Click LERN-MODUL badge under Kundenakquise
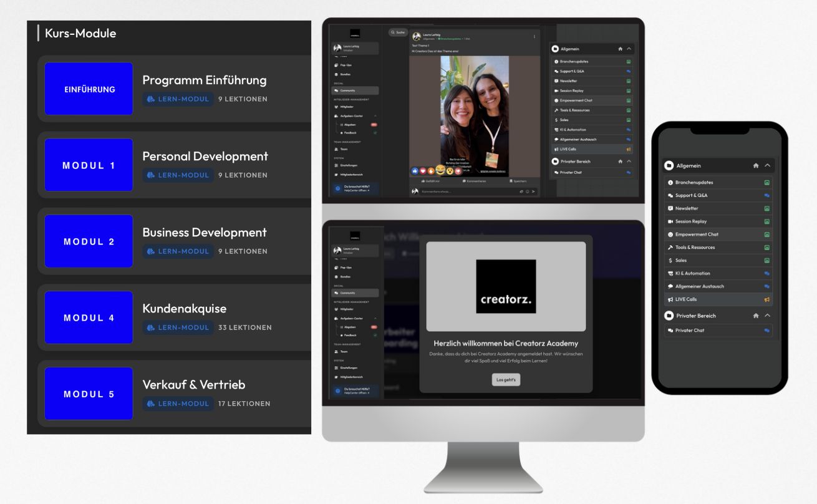The width and height of the screenshot is (817, 504). (178, 327)
